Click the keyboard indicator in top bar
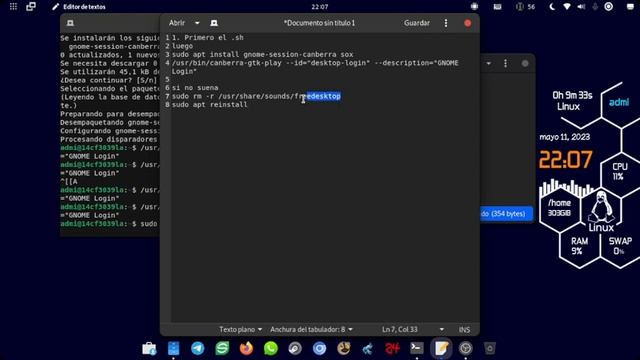Viewport: 640px width, 360px height. click(x=497, y=7)
